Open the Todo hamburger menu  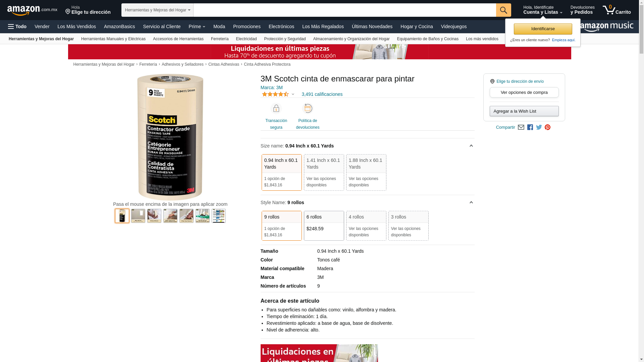[x=17, y=26]
